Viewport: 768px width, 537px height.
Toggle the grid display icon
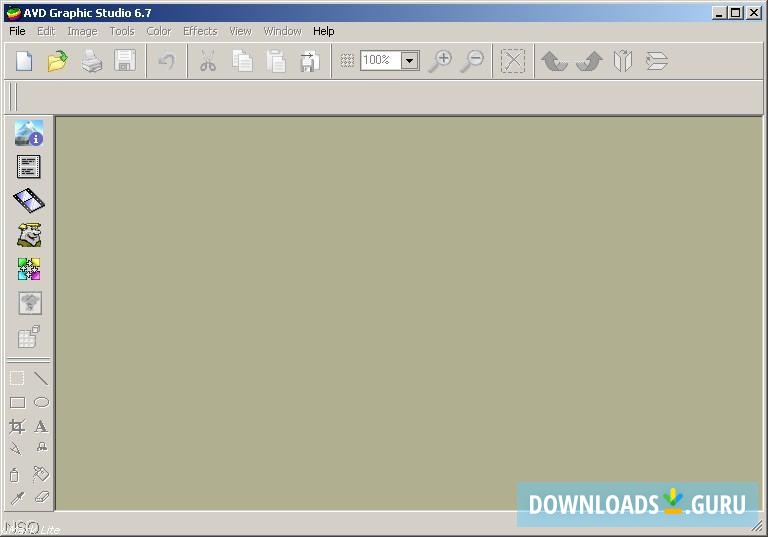347,60
